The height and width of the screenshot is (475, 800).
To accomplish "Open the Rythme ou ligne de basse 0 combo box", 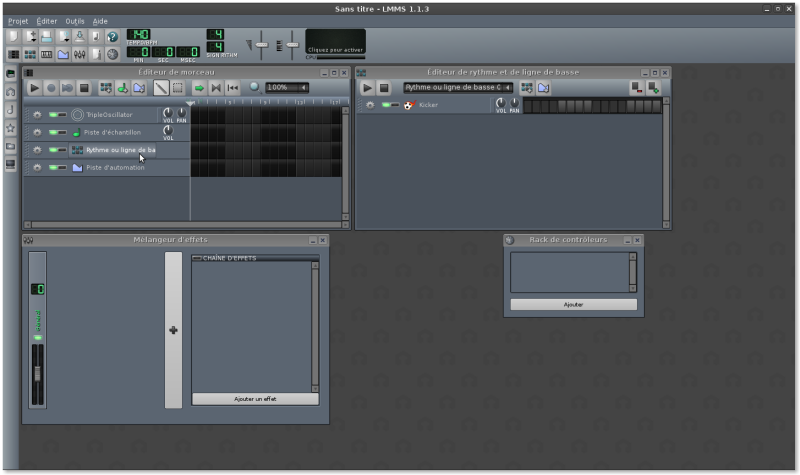I will 458,87.
